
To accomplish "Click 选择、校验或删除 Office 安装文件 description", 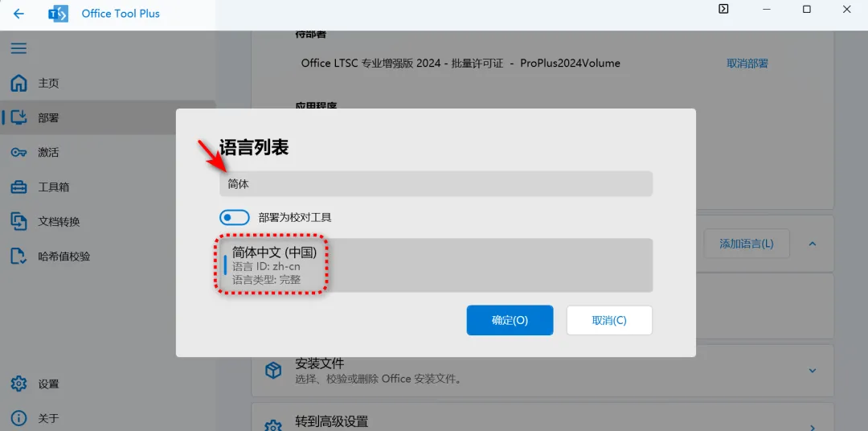I will coord(378,380).
